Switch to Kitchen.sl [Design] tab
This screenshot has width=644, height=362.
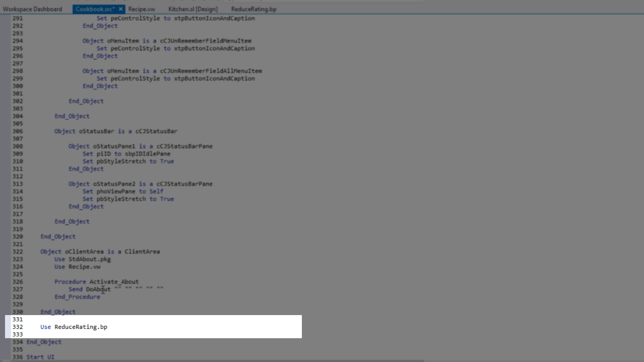(193, 9)
